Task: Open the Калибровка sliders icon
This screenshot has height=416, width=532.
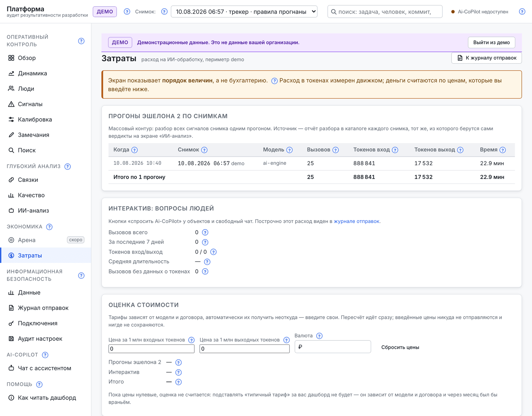Action: (11, 119)
